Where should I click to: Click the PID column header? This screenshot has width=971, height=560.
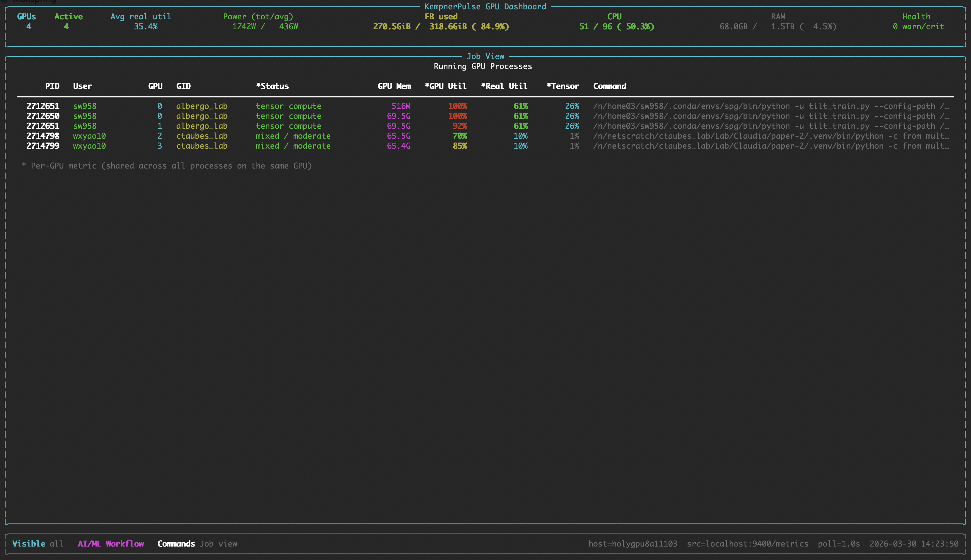52,86
